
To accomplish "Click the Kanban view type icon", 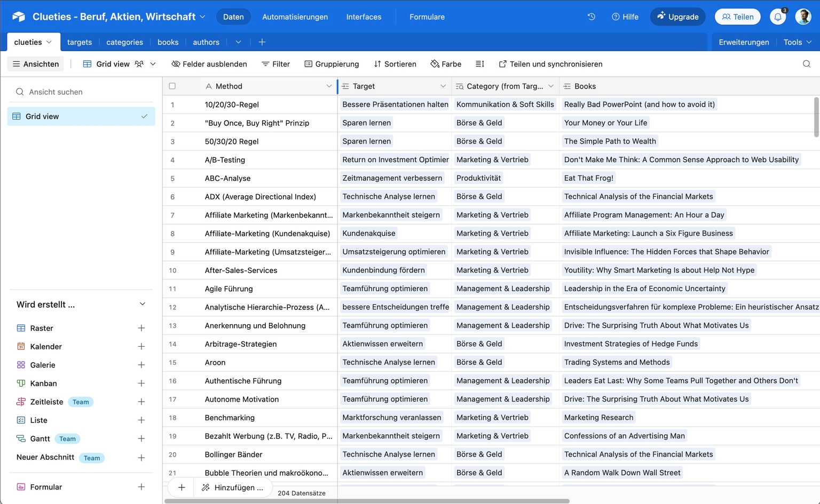I will click(x=21, y=383).
